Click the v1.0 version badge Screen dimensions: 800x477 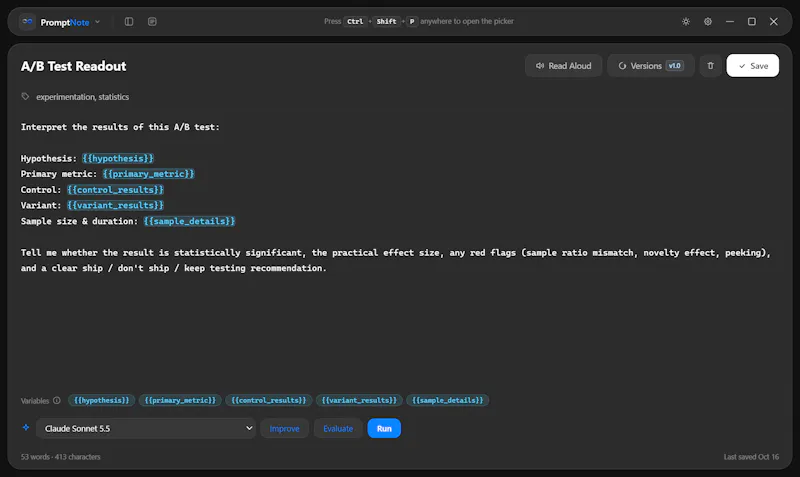[674, 66]
